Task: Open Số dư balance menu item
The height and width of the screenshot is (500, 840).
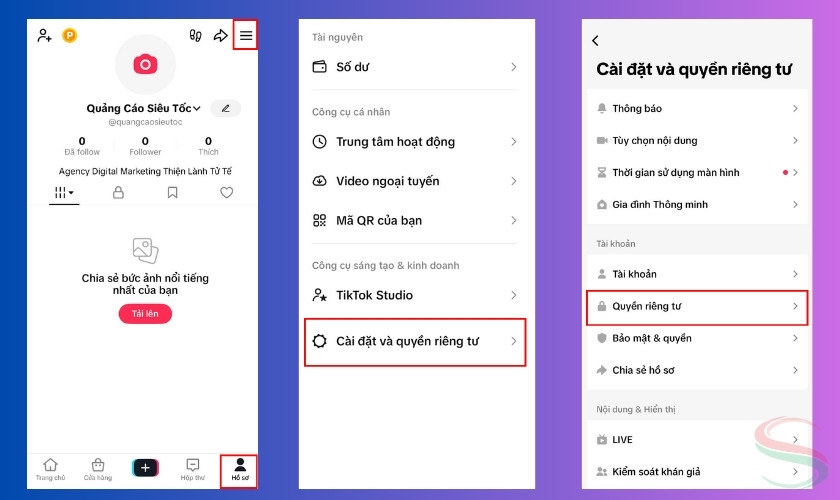Action: point(415,67)
